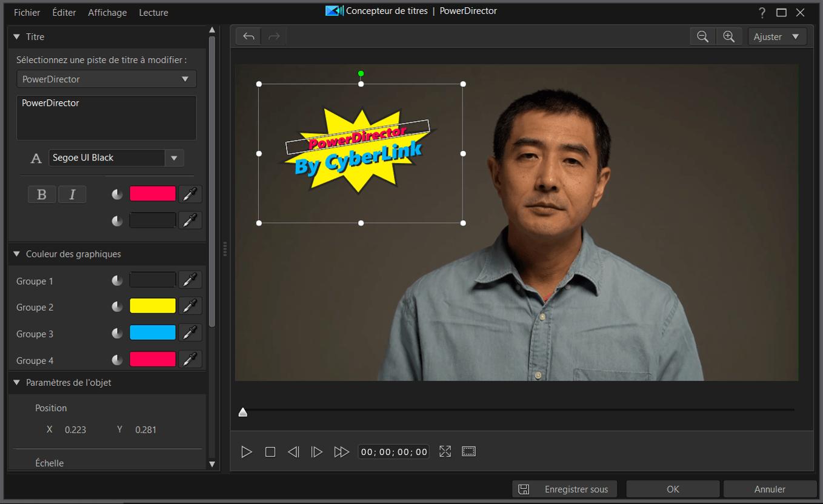This screenshot has width=823, height=504.
Task: Click the Position X value 0.223
Action: 75,429
